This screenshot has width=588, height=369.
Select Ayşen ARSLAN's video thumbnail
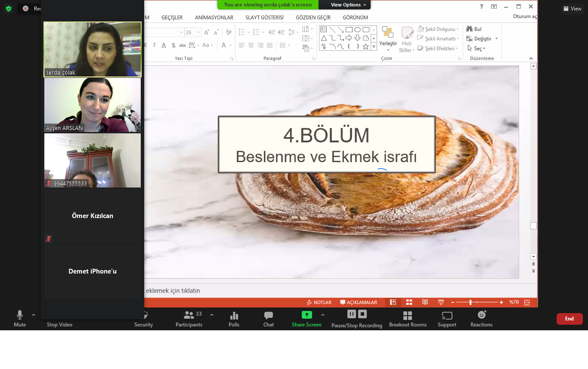[x=93, y=105]
